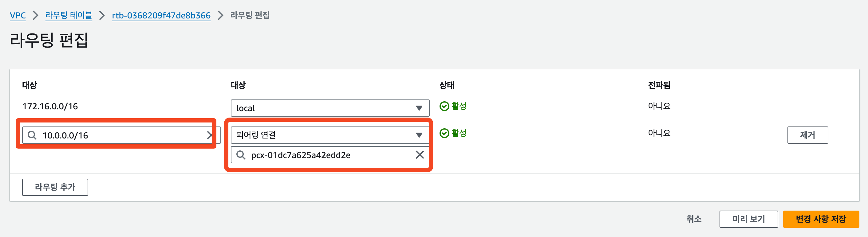
Task: Click the 제거 button to remove the route
Action: click(x=807, y=135)
